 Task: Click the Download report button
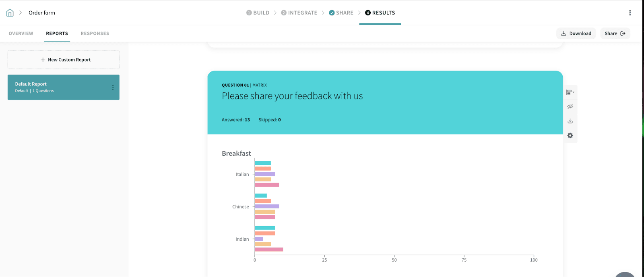tap(576, 33)
